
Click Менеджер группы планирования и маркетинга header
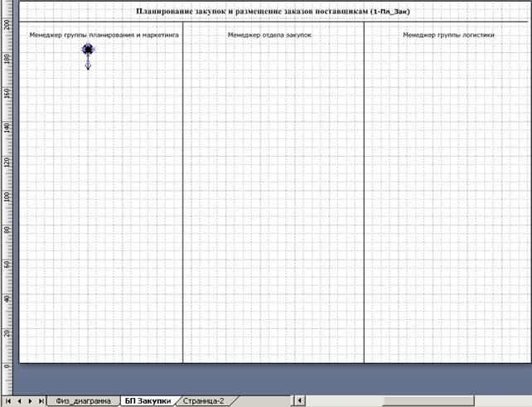click(x=104, y=35)
